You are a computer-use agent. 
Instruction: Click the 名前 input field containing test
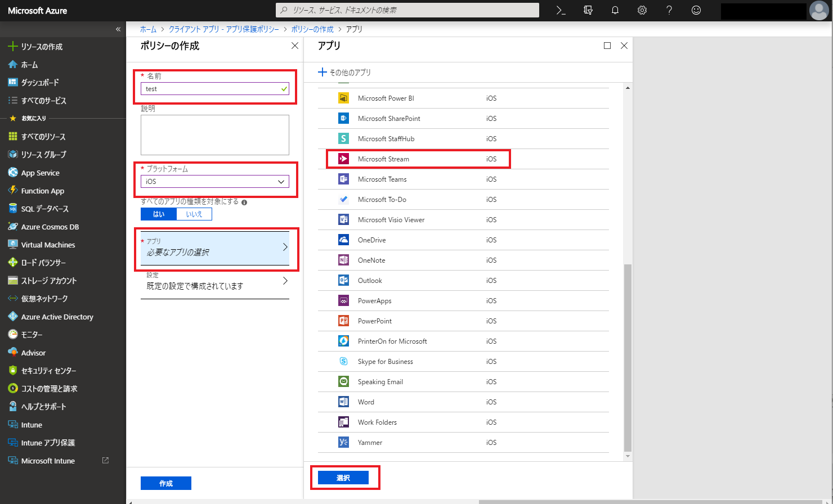pos(215,89)
